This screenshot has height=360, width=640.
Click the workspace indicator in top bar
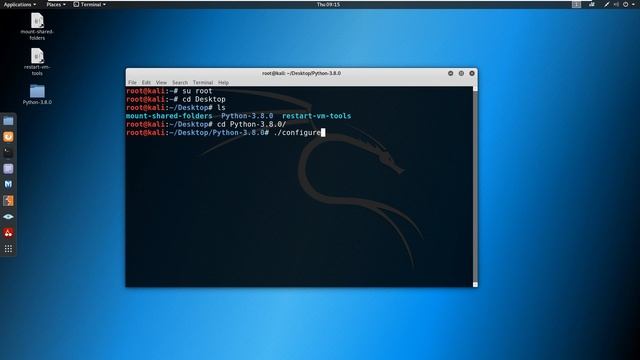click(x=576, y=4)
